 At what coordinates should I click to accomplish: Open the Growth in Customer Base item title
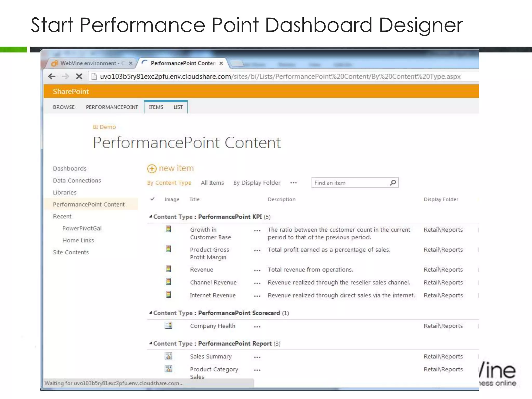click(210, 233)
